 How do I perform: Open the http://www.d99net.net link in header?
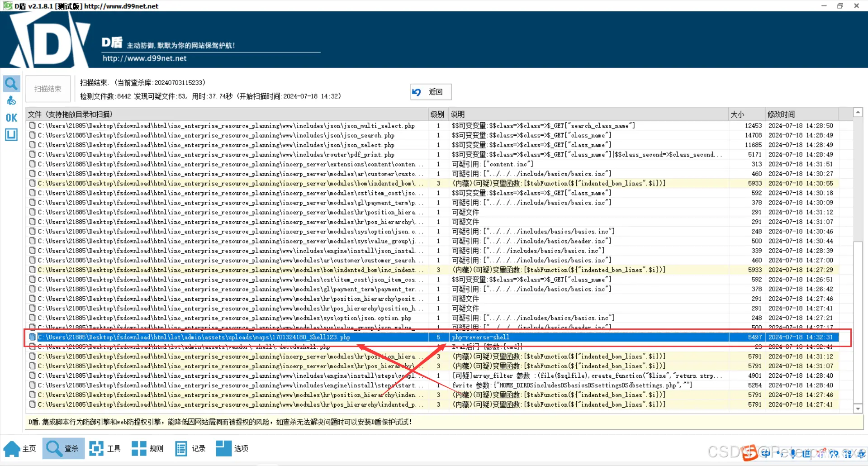[144, 58]
